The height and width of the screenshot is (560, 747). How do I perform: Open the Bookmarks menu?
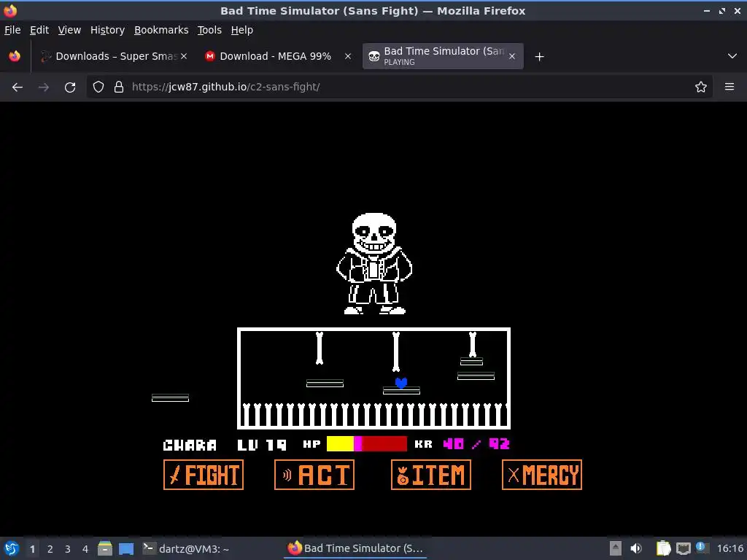pos(161,30)
